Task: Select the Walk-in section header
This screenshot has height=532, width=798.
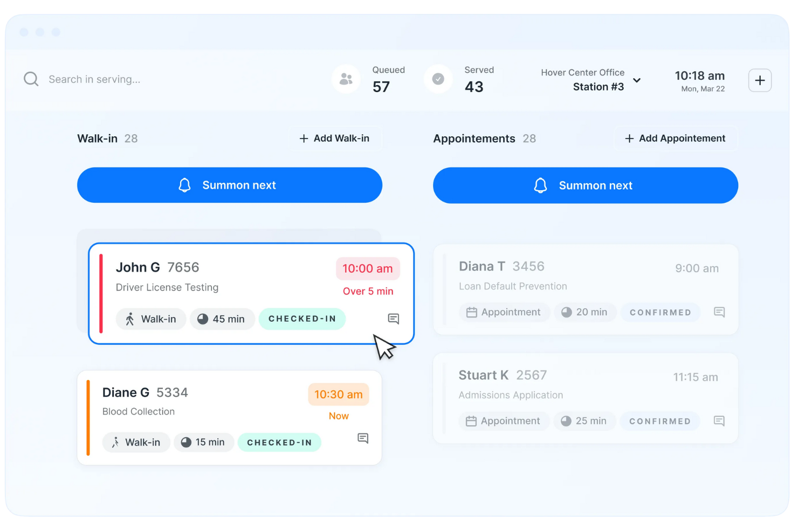Action: (97, 138)
